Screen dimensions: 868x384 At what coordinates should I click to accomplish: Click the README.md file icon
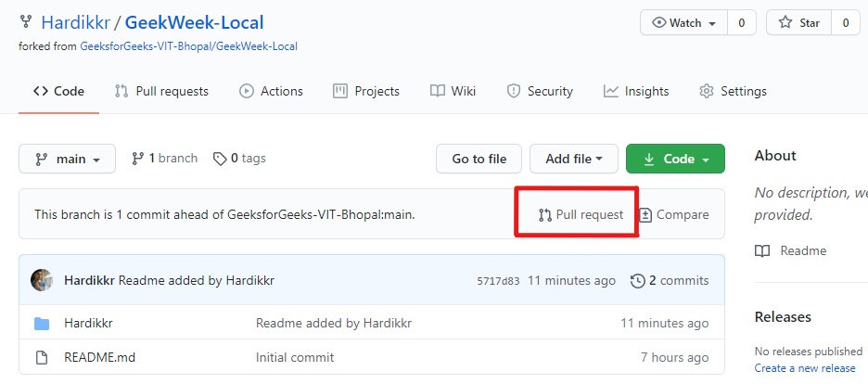coord(42,357)
